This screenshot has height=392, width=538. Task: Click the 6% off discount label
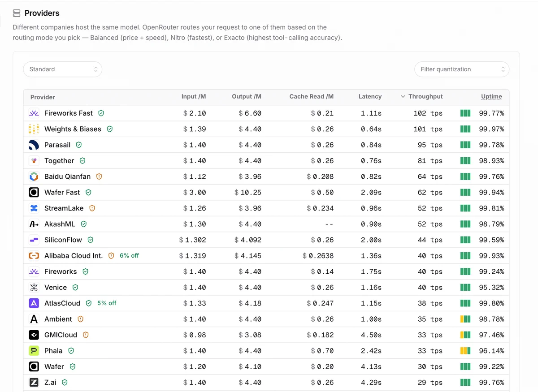point(129,255)
